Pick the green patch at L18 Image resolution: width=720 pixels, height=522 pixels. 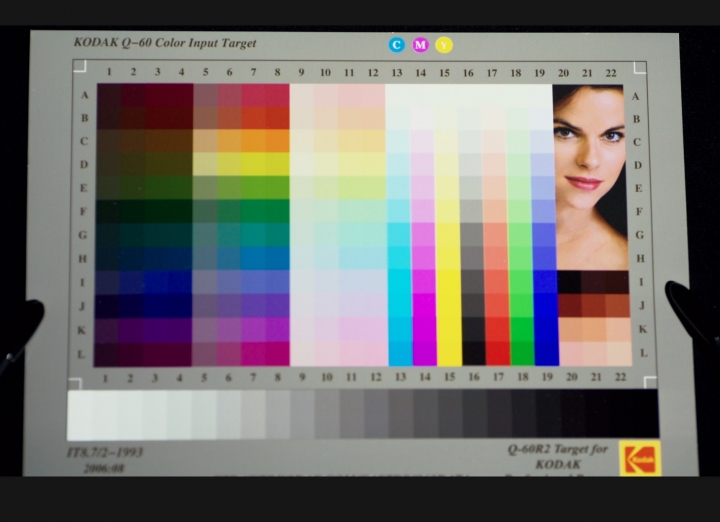click(523, 353)
